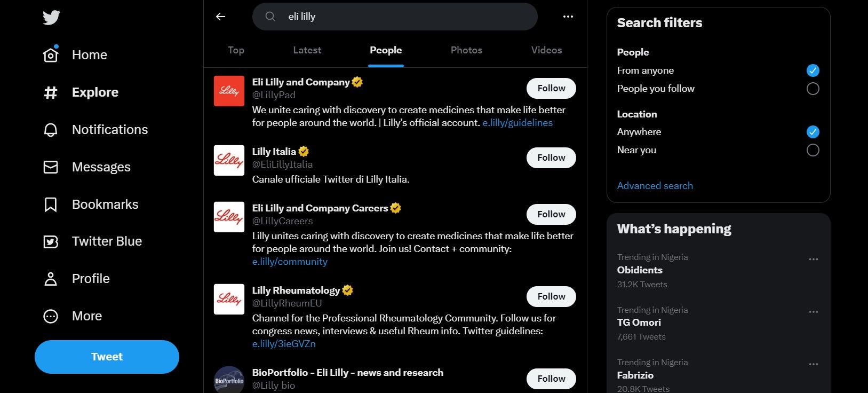The image size is (868, 393).
Task: Open Advanced search
Action: pyautogui.click(x=655, y=185)
